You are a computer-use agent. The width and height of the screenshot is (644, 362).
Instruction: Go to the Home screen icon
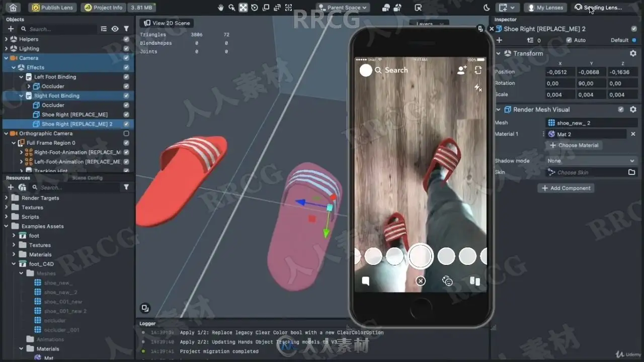tap(13, 8)
